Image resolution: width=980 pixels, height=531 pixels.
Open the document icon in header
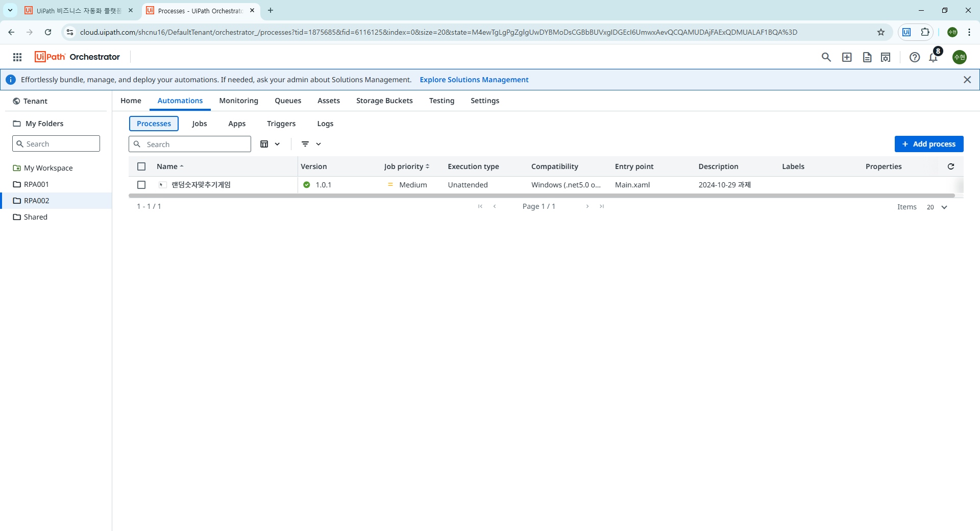pos(867,57)
